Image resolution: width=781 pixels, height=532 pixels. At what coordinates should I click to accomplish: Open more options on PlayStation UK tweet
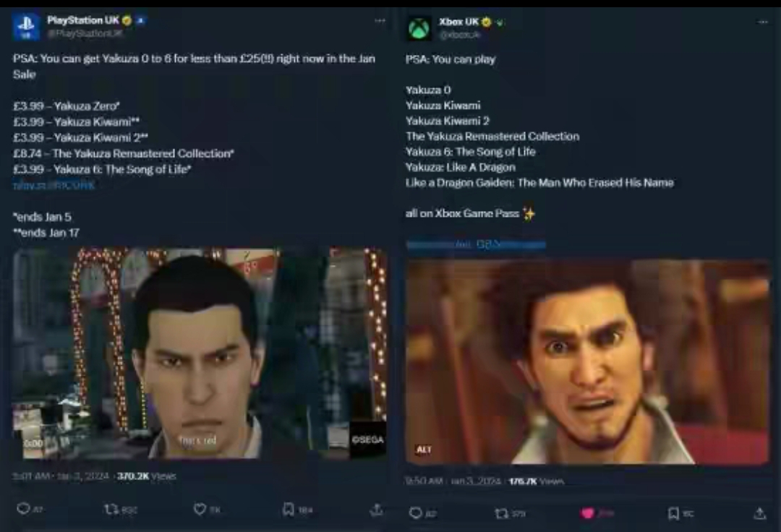coord(380,20)
